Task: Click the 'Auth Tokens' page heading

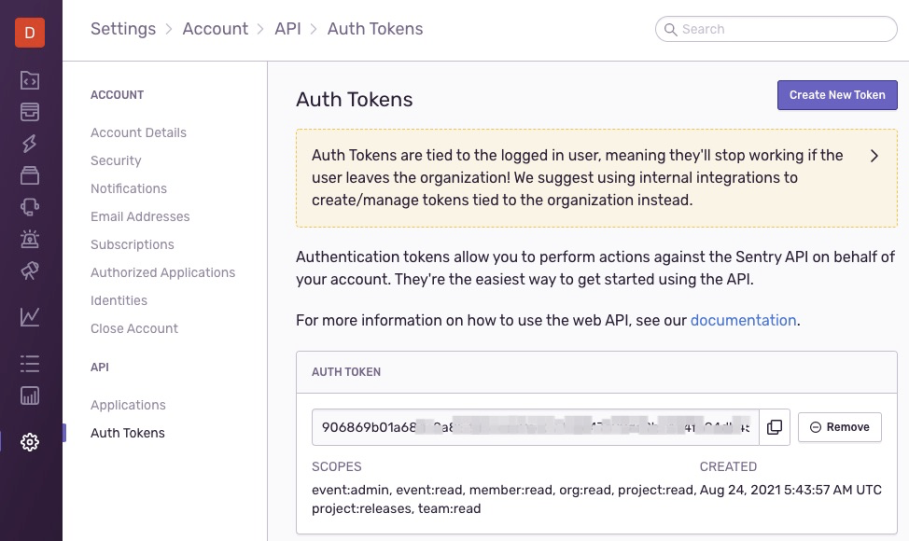Action: 354,100
